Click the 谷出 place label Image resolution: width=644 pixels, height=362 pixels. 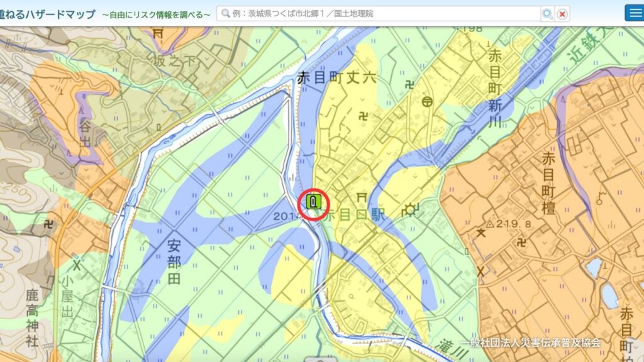(x=86, y=133)
